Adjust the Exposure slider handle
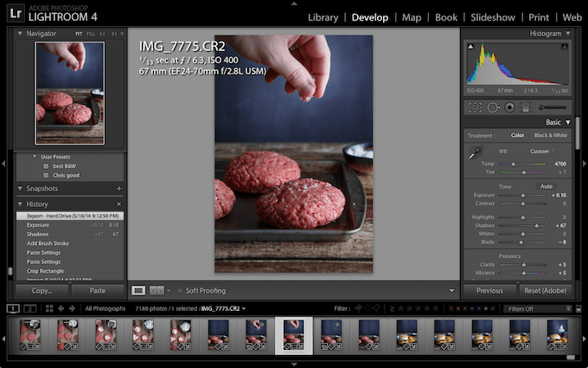 click(x=523, y=196)
